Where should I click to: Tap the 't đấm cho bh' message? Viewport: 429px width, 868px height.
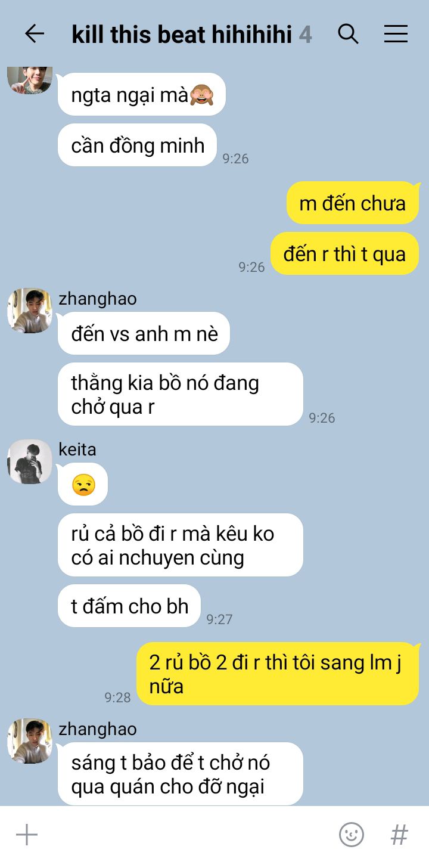pyautogui.click(x=129, y=606)
